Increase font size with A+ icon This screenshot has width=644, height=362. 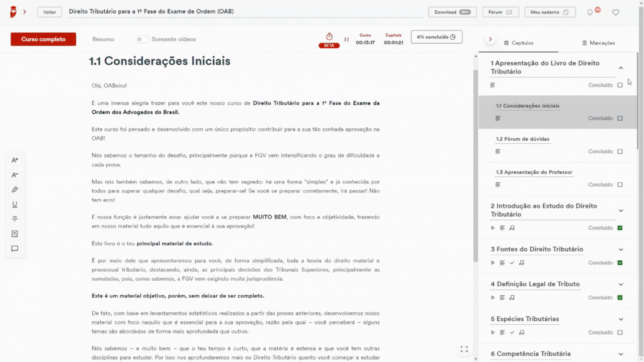(15, 160)
